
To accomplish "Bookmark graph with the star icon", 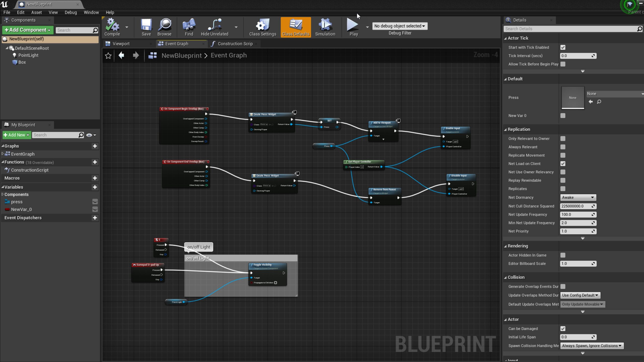I will (108, 56).
